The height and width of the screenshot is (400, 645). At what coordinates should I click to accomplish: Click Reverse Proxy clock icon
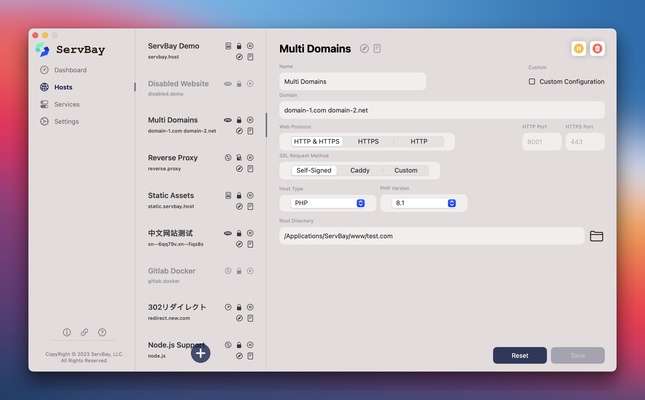point(228,158)
